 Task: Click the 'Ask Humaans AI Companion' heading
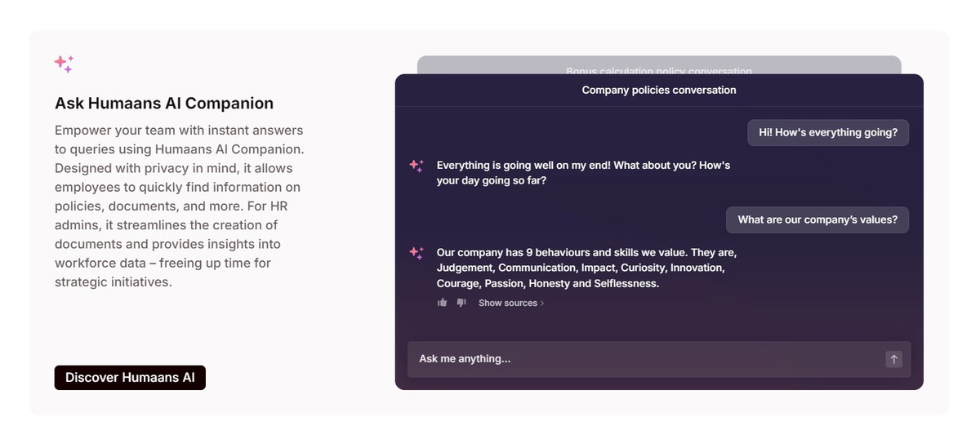pyautogui.click(x=164, y=104)
